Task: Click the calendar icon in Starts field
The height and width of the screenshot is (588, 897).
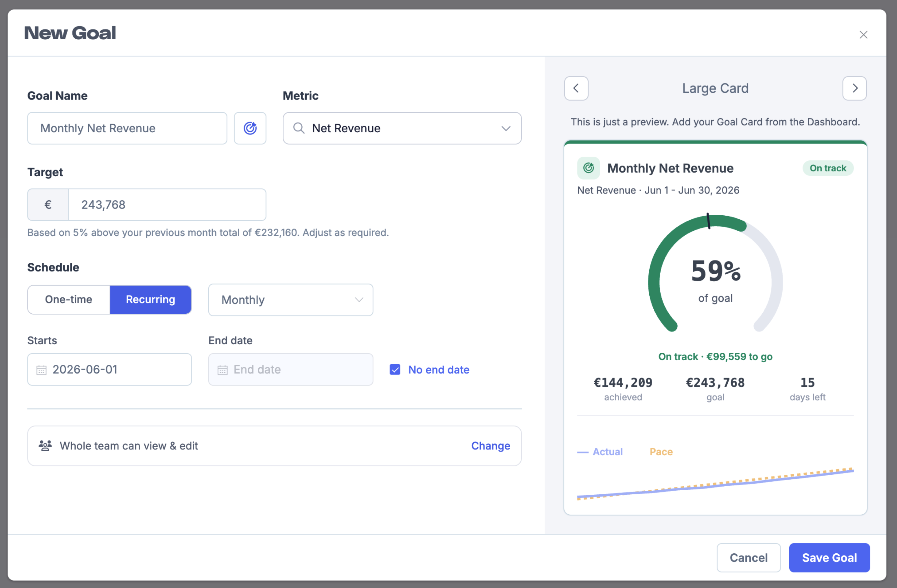Action: coord(42,370)
